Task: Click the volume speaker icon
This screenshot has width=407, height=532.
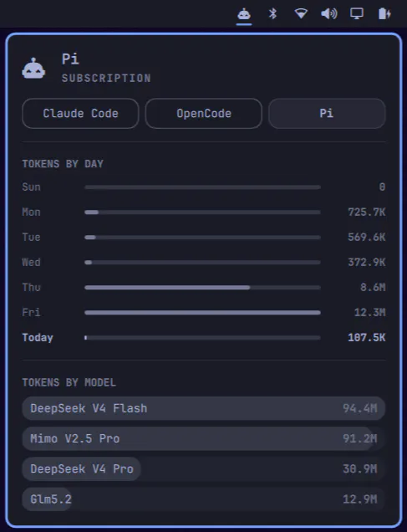Action: pyautogui.click(x=328, y=14)
